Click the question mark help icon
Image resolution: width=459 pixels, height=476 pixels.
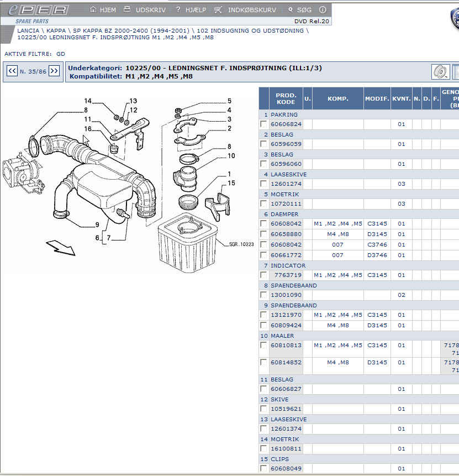(x=178, y=10)
